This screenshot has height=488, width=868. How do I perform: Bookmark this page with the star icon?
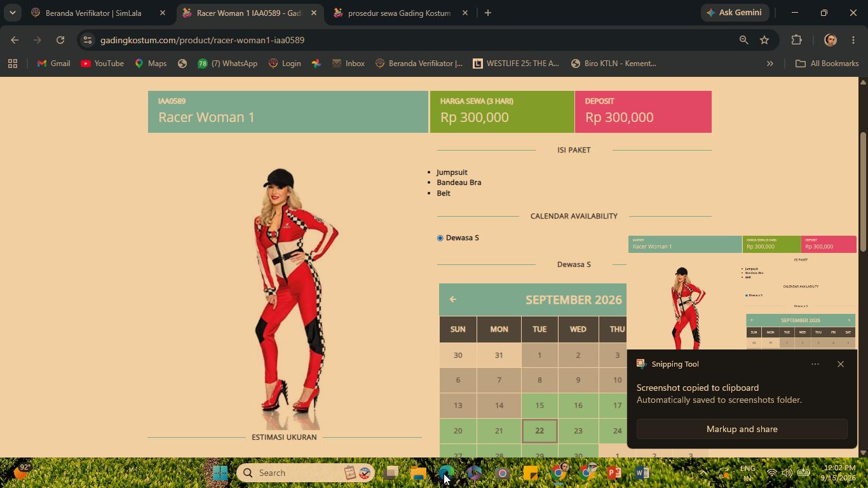tap(764, 40)
